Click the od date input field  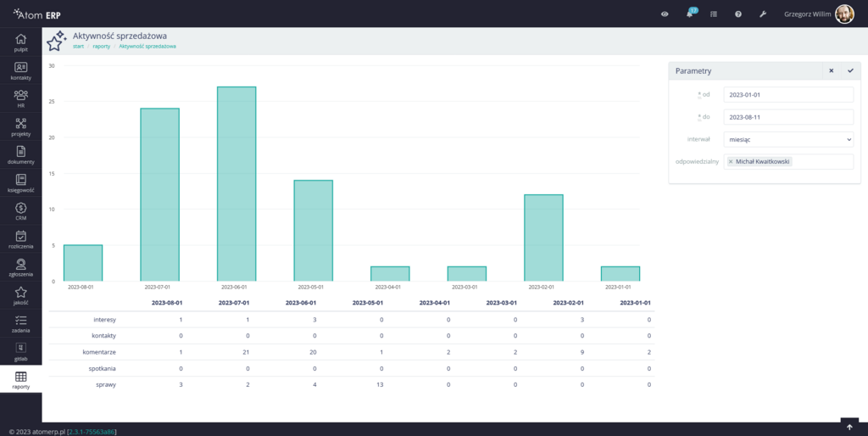(788, 95)
